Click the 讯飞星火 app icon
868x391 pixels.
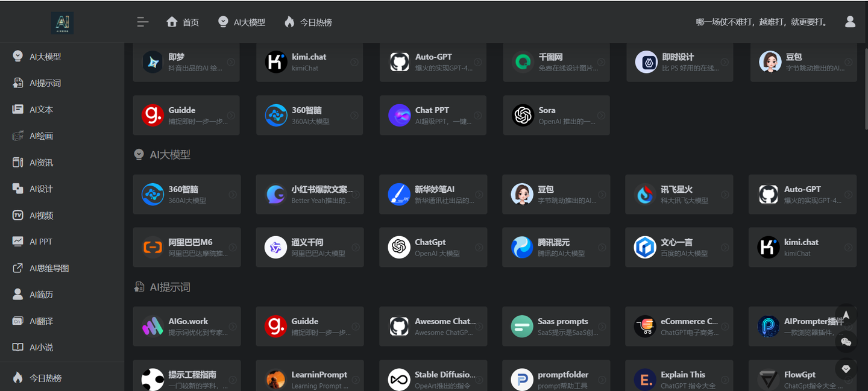click(646, 194)
